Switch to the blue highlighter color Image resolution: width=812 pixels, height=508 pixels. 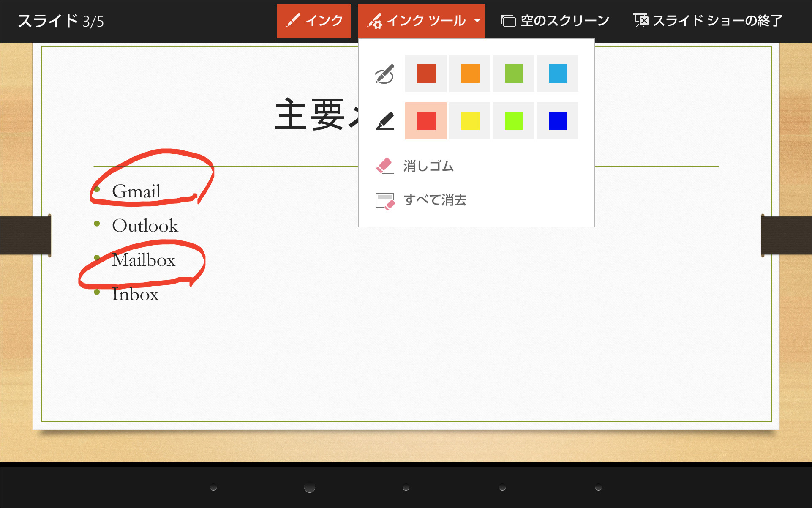point(557,121)
